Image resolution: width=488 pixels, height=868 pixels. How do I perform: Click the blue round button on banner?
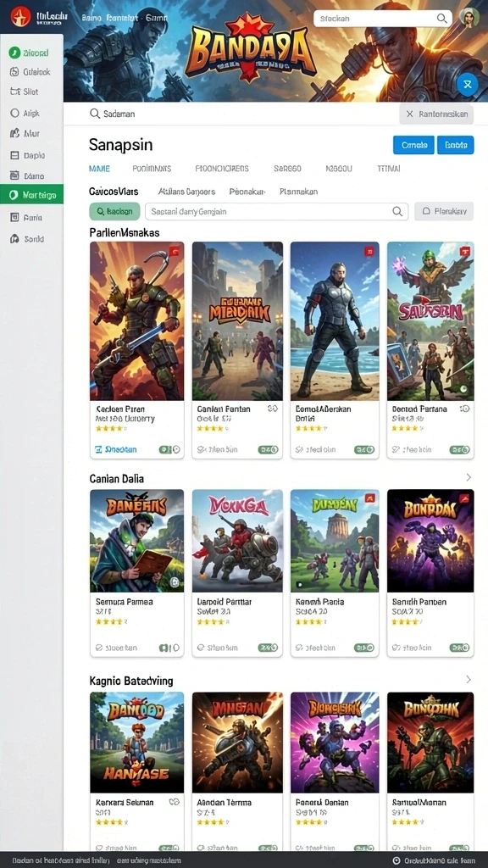(x=468, y=84)
